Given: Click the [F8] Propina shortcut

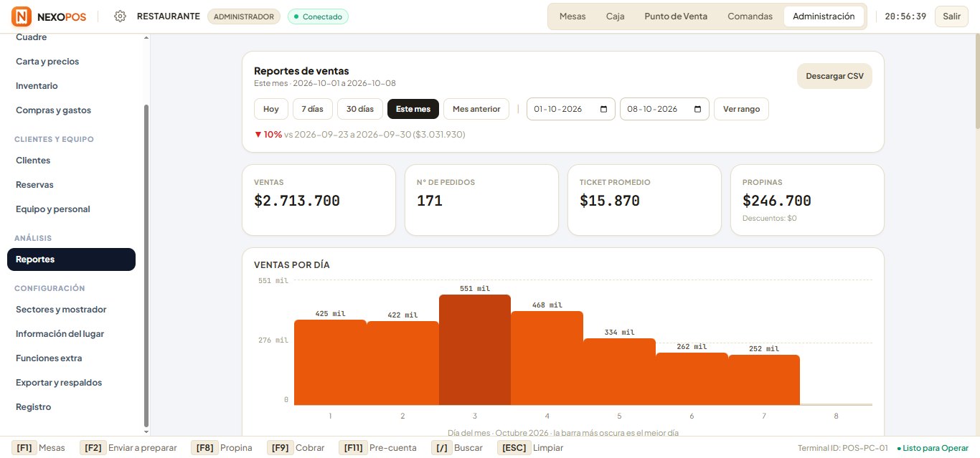Looking at the screenshot, I should 222,448.
